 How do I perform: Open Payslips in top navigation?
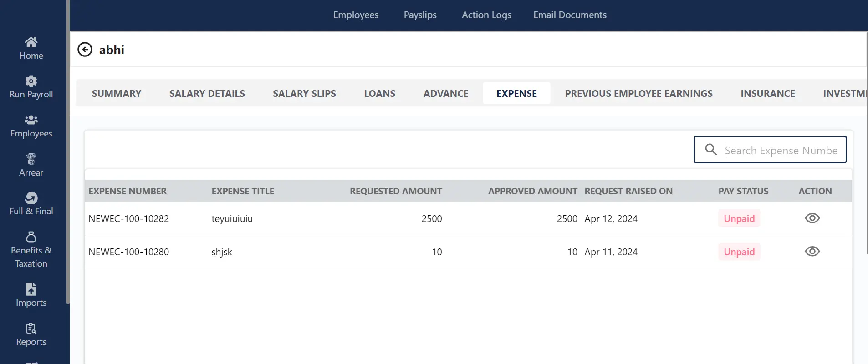point(420,15)
